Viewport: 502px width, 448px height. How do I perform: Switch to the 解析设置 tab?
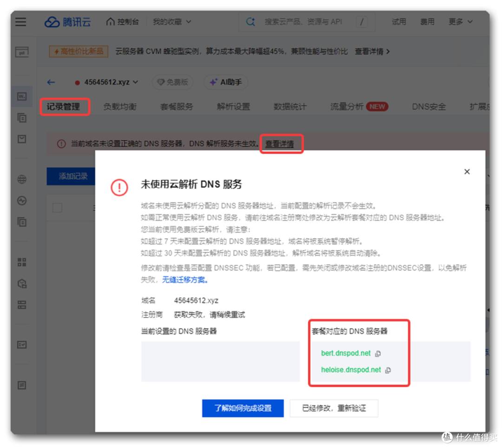[233, 107]
